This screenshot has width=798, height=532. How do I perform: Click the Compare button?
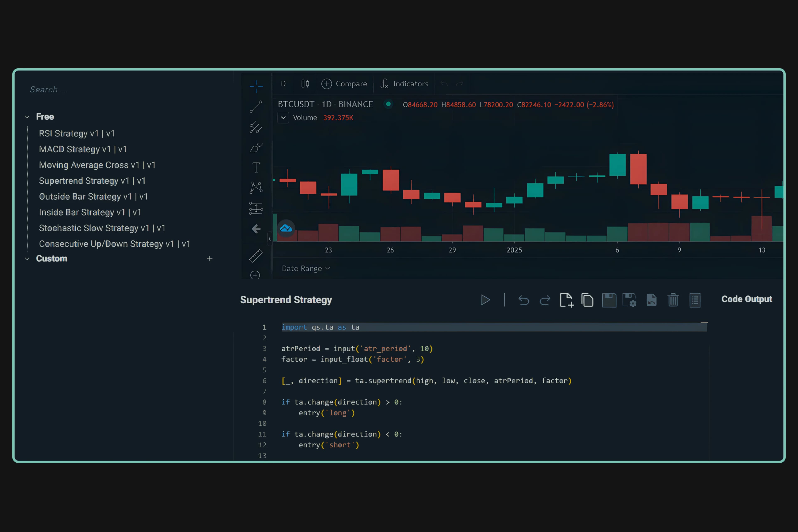(x=344, y=83)
